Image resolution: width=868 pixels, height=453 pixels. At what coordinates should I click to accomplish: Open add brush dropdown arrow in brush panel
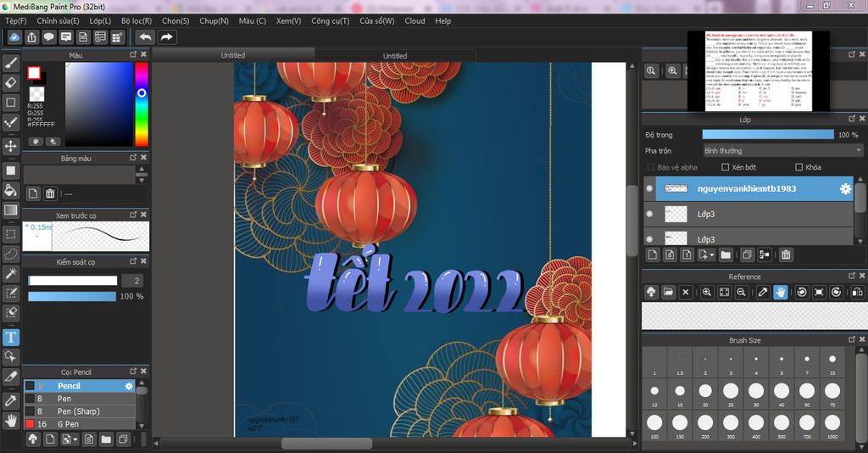75,439
